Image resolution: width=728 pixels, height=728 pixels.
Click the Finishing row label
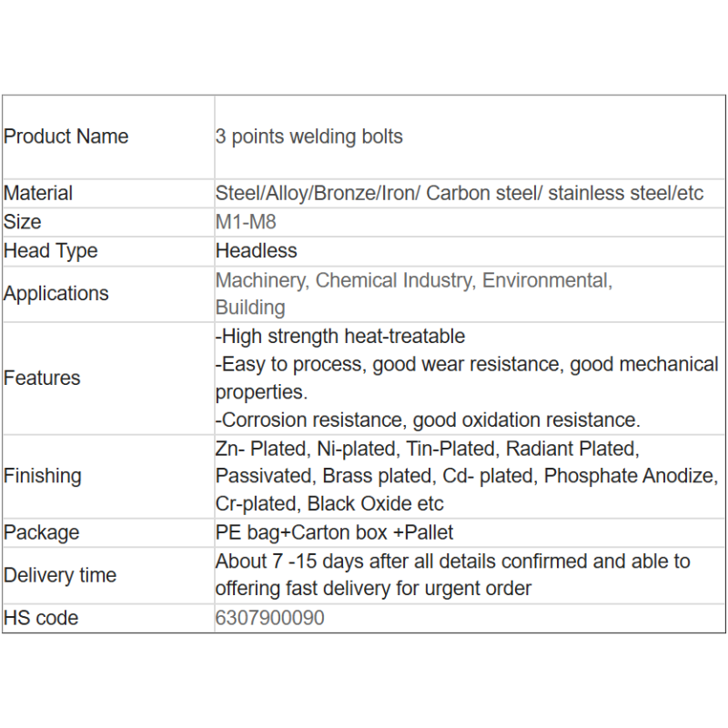(x=43, y=476)
